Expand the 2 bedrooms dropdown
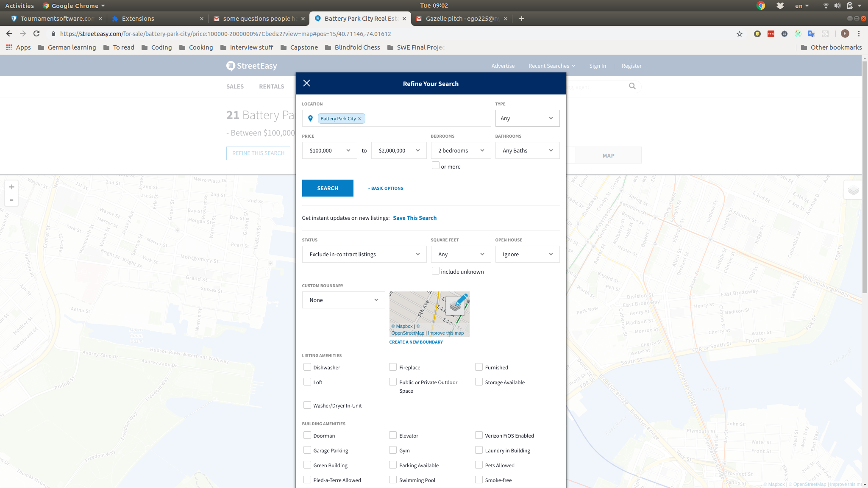Image resolution: width=868 pixels, height=488 pixels. coord(461,150)
